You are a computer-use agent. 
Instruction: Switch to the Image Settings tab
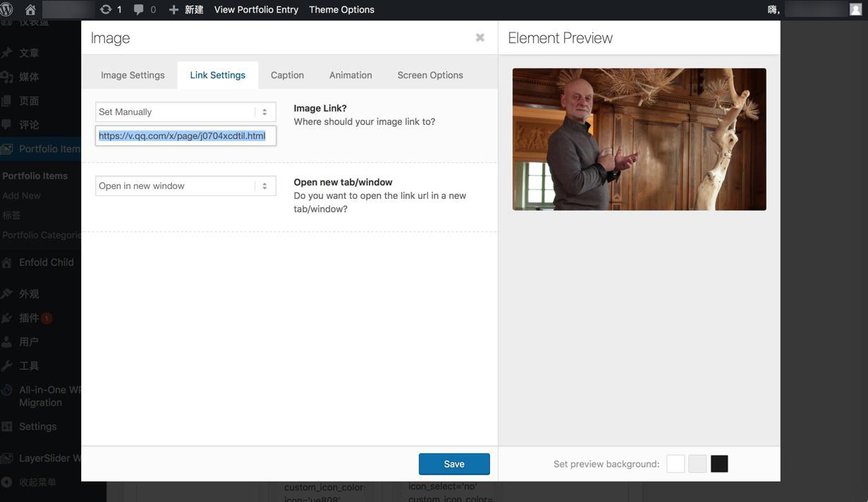coord(133,75)
